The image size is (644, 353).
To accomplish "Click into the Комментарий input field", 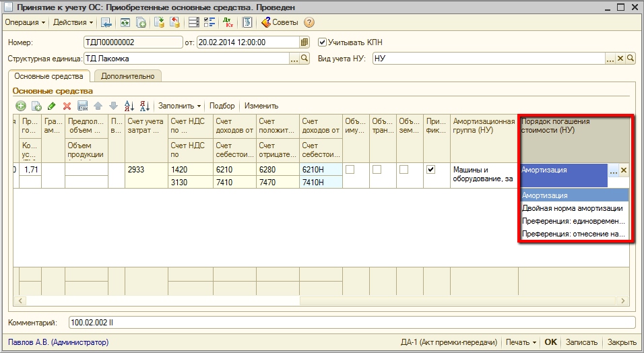I will 350,323.
